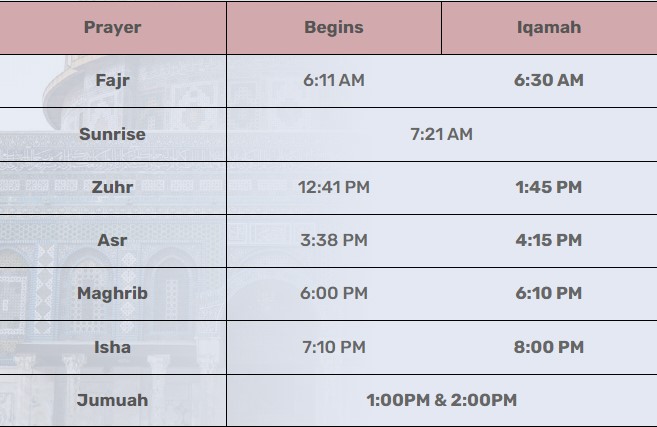This screenshot has width=657, height=427.
Task: Click the Sunrise time 7:21 AM
Action: tap(441, 134)
